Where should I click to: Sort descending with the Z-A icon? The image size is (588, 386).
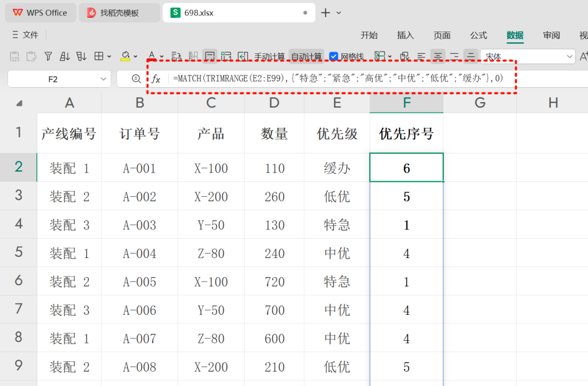[x=81, y=57]
